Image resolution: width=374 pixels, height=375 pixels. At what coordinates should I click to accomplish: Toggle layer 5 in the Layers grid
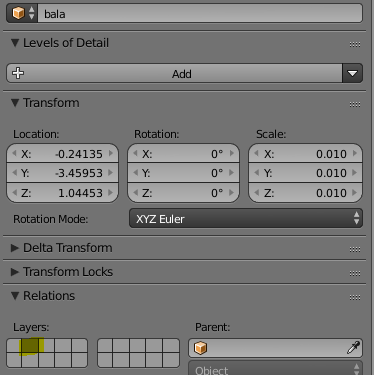[x=80, y=346]
